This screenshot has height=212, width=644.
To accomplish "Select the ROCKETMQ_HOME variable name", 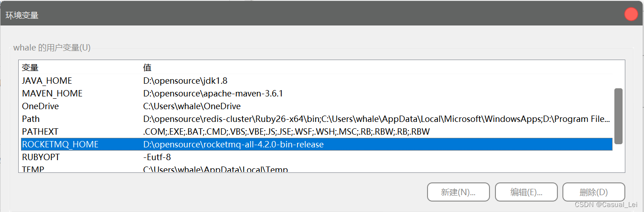I will tap(60, 145).
